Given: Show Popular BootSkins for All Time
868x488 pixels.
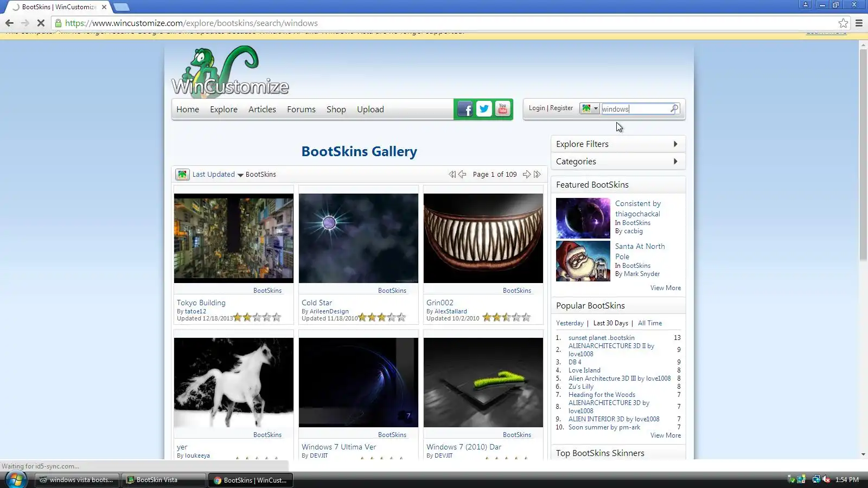Looking at the screenshot, I should point(650,323).
